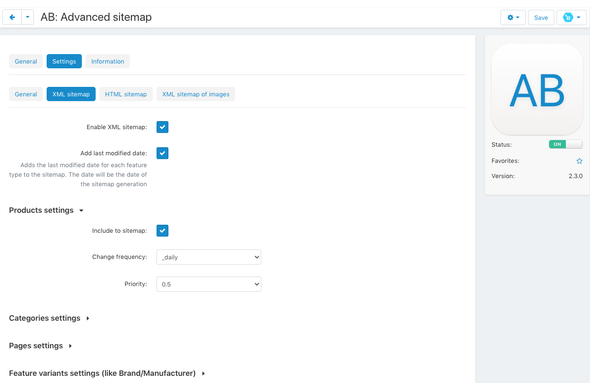Open the gear settings menu icon

[513, 17]
